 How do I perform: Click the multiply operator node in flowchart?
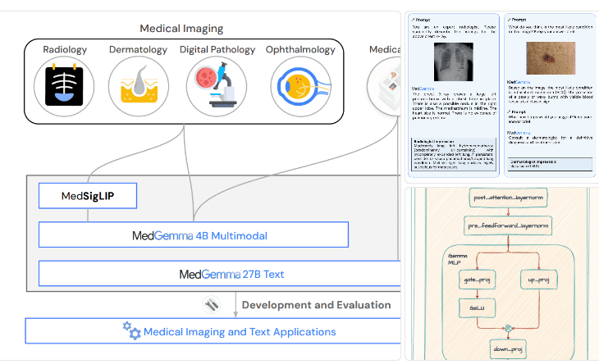[509, 329]
